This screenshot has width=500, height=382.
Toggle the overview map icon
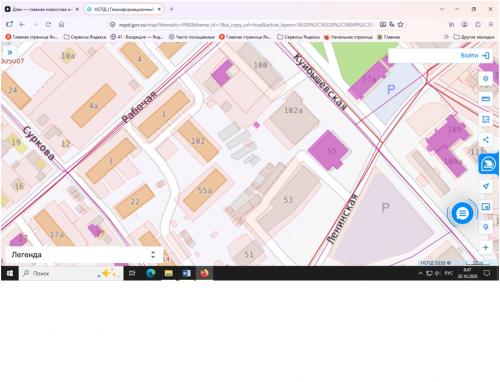[486, 207]
